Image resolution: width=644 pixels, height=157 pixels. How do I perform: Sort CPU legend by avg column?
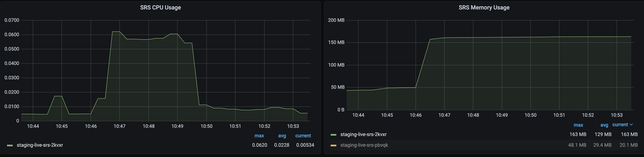pyautogui.click(x=282, y=136)
